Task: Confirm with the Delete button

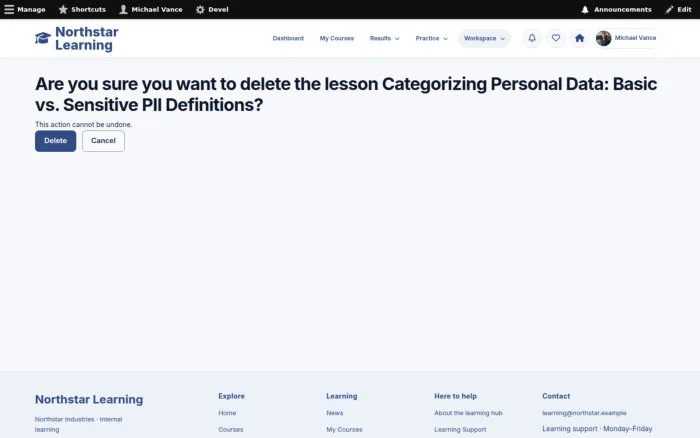Action: 55,141
